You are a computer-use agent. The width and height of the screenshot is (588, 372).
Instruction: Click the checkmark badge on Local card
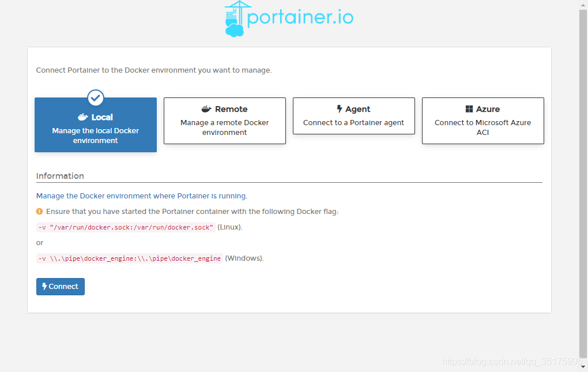click(96, 98)
